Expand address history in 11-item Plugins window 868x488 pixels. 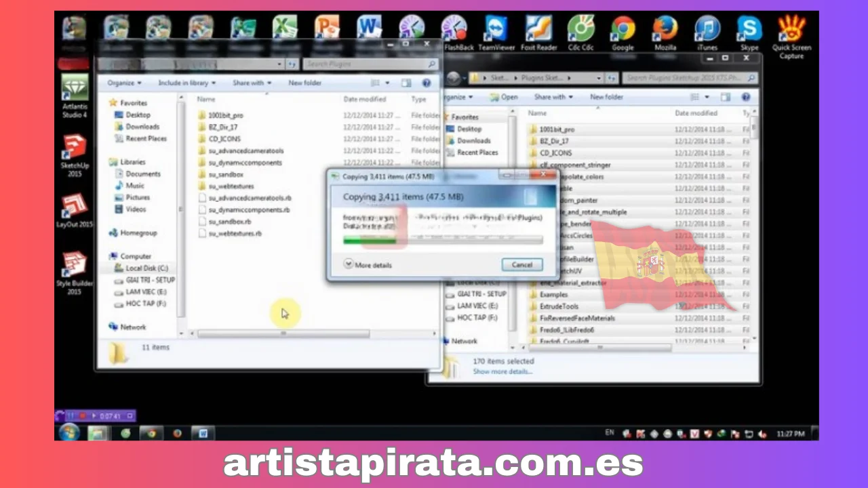(279, 64)
